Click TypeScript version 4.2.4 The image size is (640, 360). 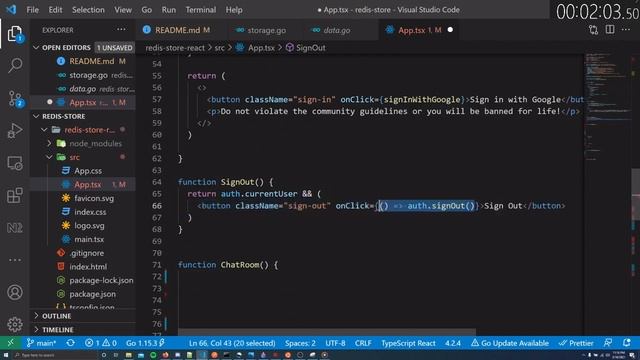point(453,343)
